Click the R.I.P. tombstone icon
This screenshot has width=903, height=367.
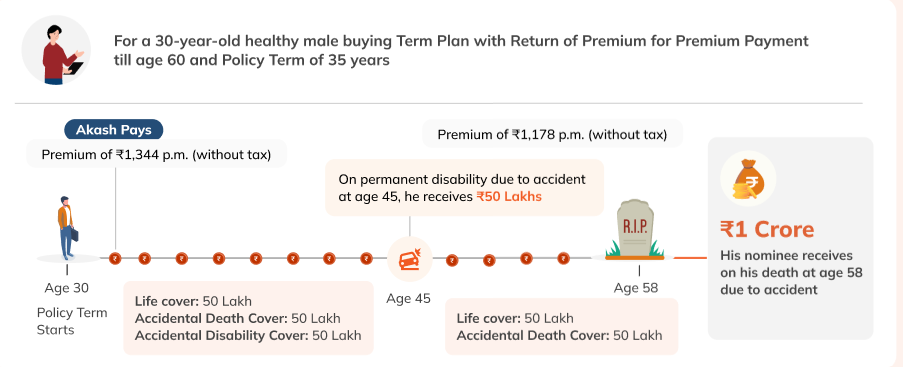tap(635, 230)
